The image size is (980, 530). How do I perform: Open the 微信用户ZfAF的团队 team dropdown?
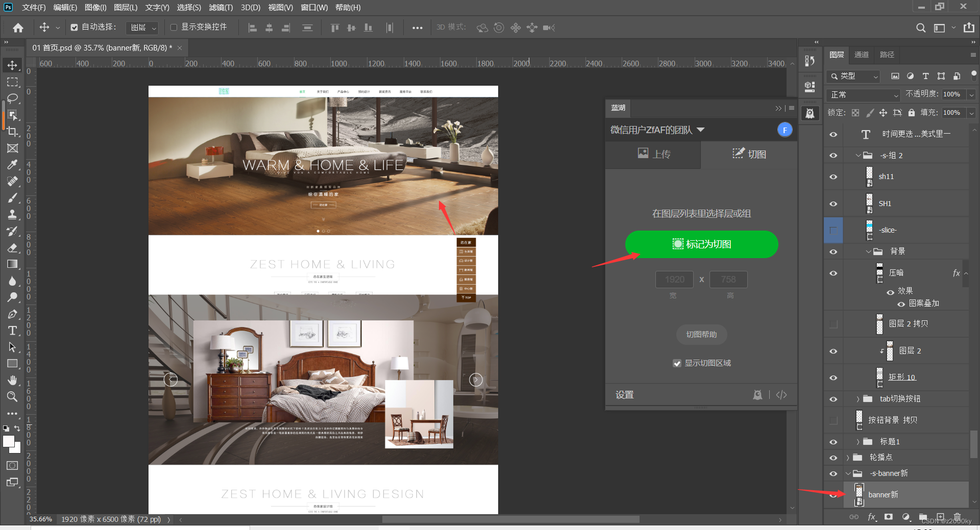coord(657,130)
